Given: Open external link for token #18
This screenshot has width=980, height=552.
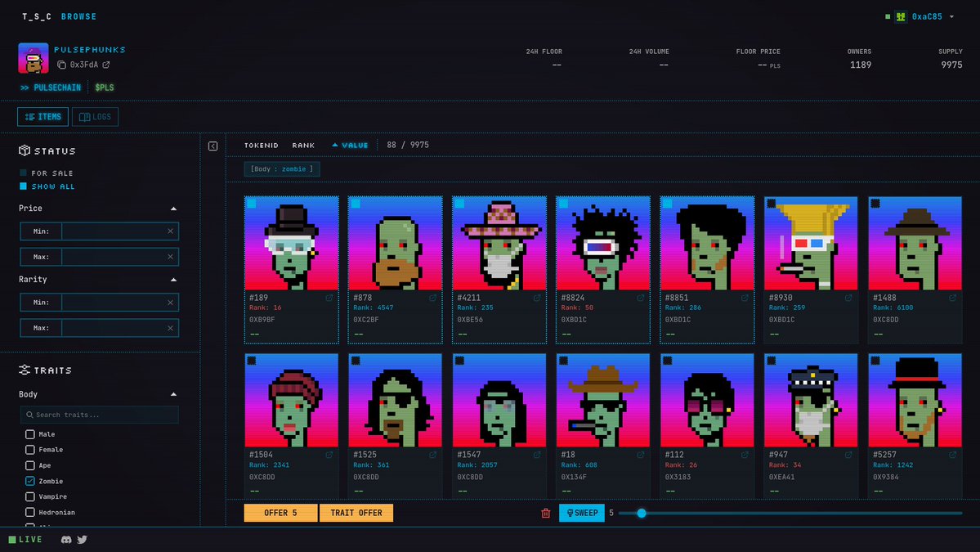Looking at the screenshot, I should 641,456.
